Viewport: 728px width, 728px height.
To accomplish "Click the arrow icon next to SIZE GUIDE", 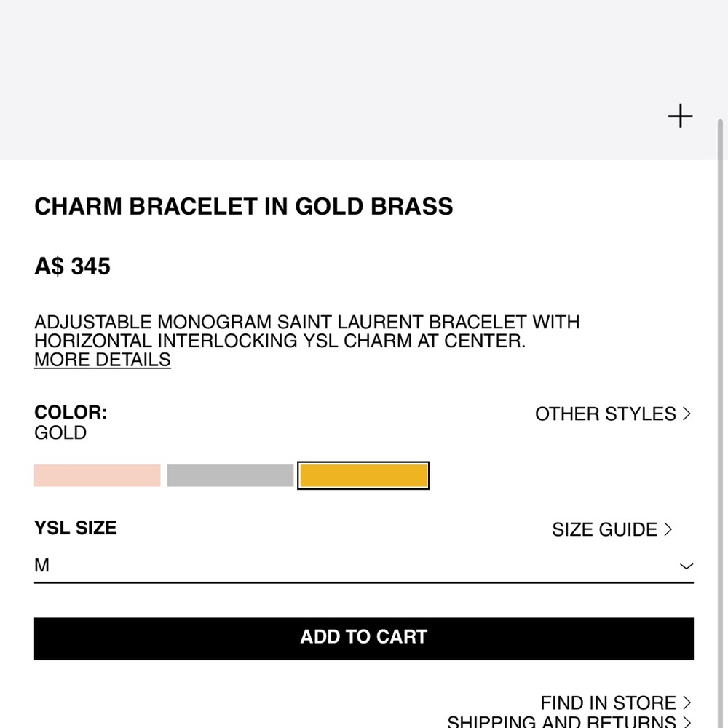I will pos(668,529).
